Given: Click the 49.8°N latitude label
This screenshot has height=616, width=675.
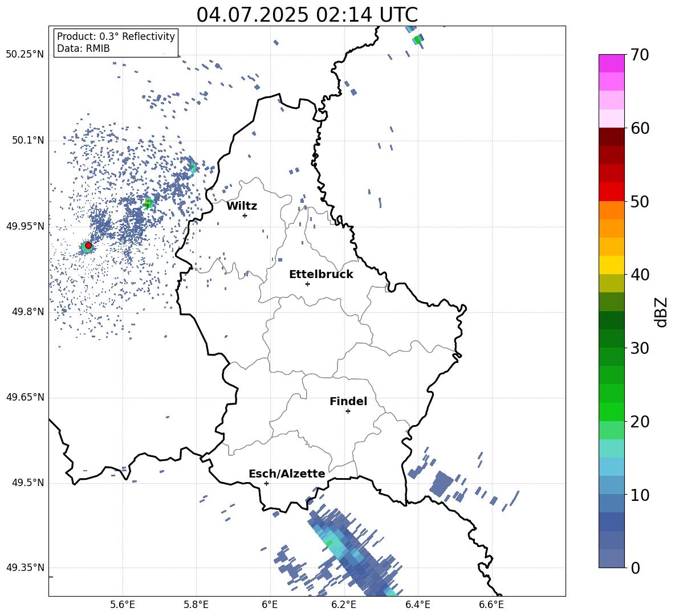Looking at the screenshot, I should tap(27, 312).
